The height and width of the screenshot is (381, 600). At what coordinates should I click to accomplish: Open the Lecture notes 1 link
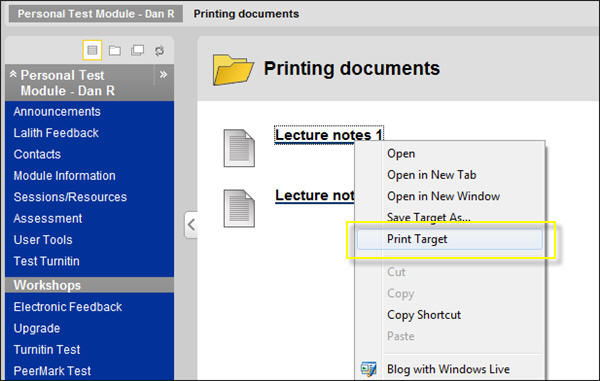pos(329,135)
